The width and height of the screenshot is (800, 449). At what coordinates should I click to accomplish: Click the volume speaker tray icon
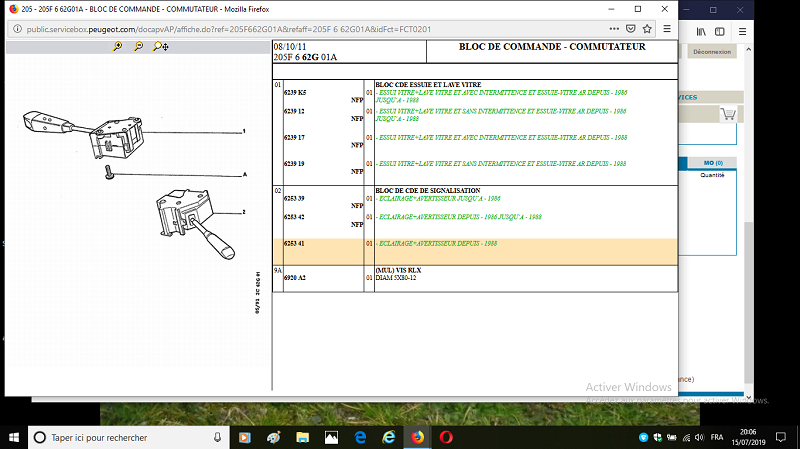click(x=699, y=437)
